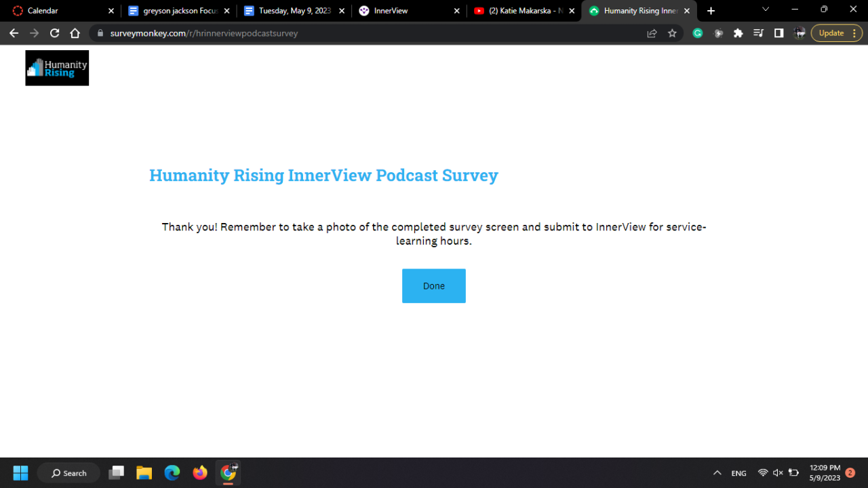Open Task View on the taskbar
Viewport: 868px width, 488px height.
tap(117, 472)
